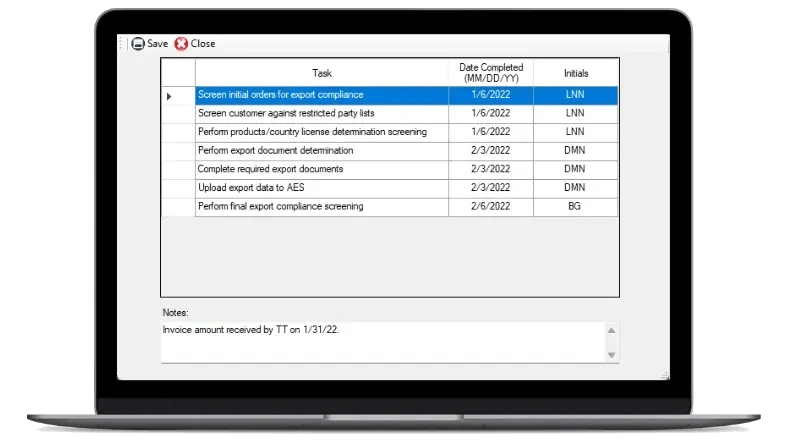Select 'Upload export data to AES' task
Screen dimensions: 800x446
322,188
